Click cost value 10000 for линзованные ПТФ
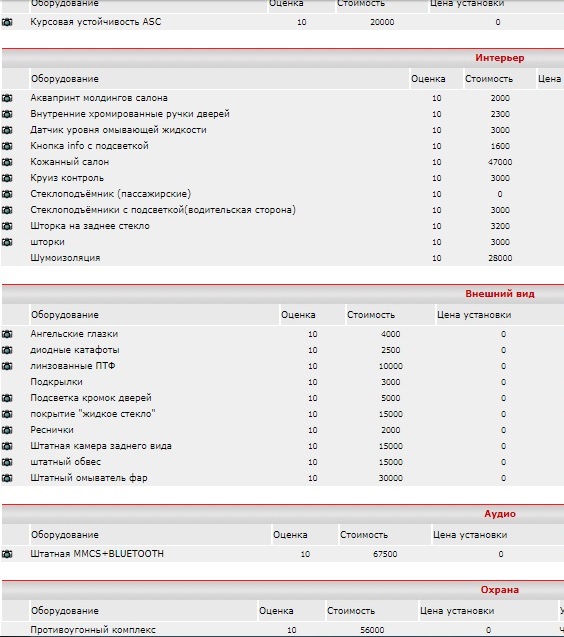This screenshot has height=637, width=564. (x=390, y=366)
